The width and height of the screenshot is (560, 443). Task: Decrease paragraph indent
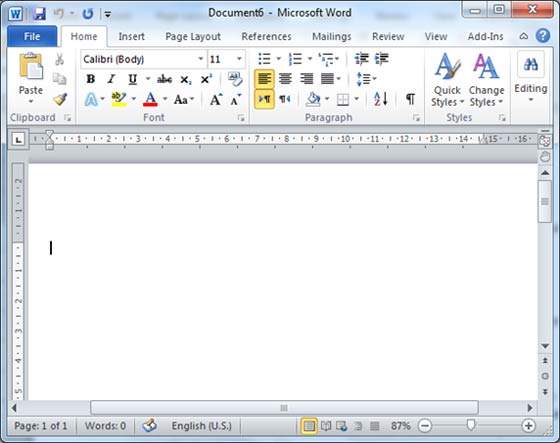tap(361, 58)
